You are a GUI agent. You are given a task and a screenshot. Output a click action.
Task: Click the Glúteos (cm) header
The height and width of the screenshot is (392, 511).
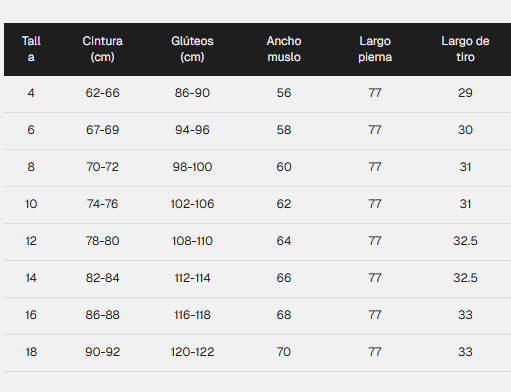pos(192,49)
